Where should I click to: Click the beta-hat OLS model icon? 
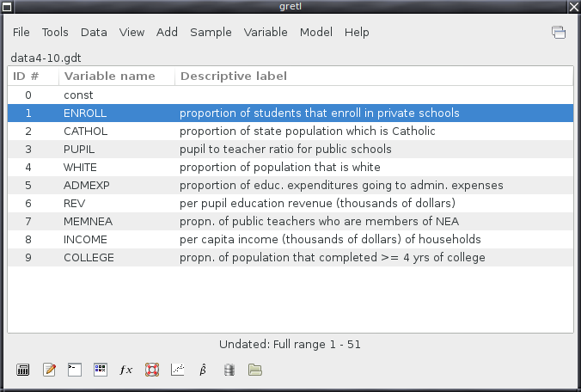[203, 370]
